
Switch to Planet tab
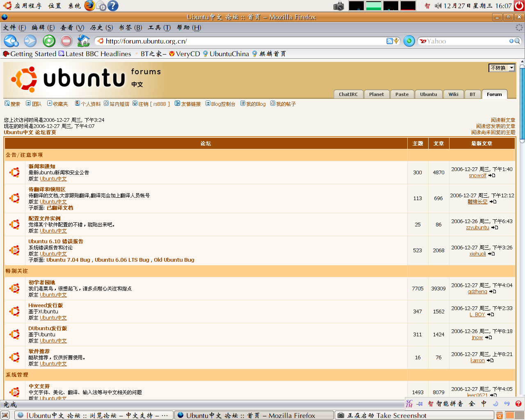click(377, 94)
